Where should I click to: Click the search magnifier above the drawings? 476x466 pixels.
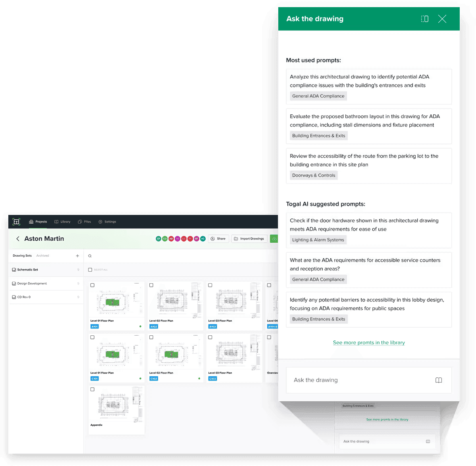click(x=90, y=256)
